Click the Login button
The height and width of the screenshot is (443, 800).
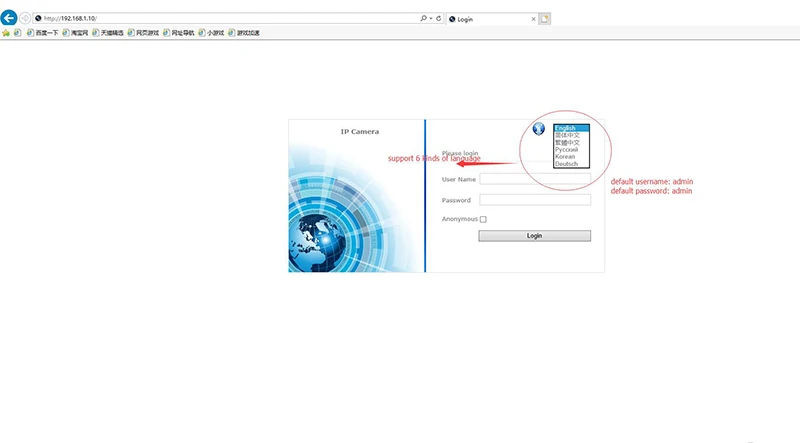[x=534, y=236]
